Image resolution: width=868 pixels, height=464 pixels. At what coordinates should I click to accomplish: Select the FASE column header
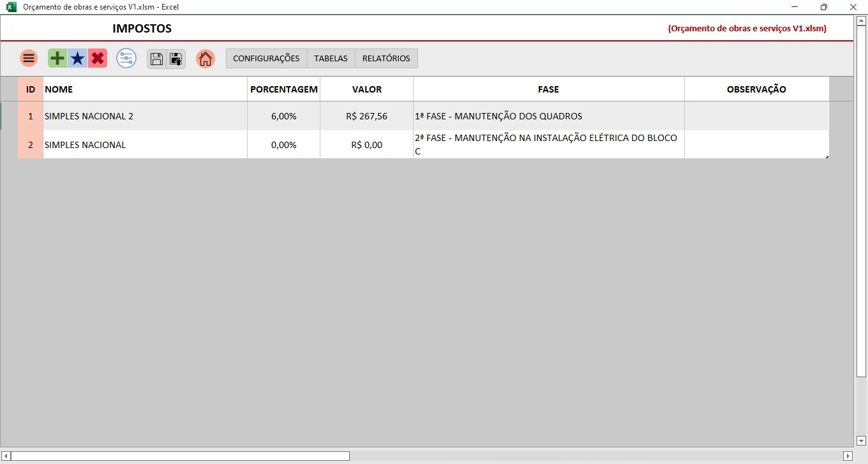pos(549,89)
